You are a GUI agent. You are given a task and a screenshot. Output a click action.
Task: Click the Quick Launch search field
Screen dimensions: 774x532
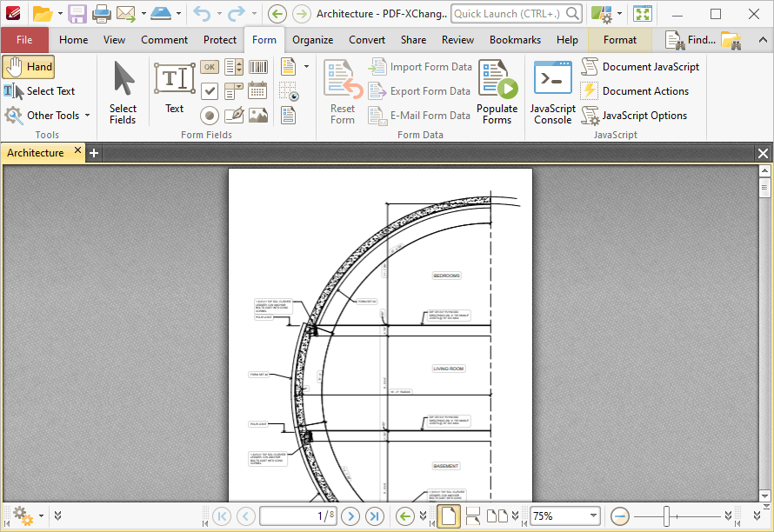[517, 14]
